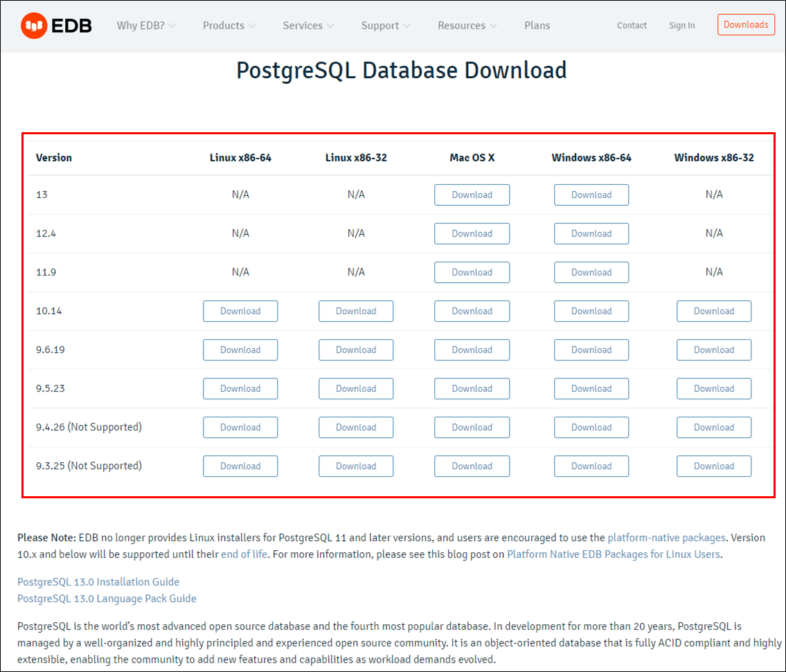786x672 pixels.
Task: Open Platform Native EDB Packages for Linux Users
Action: 614,554
